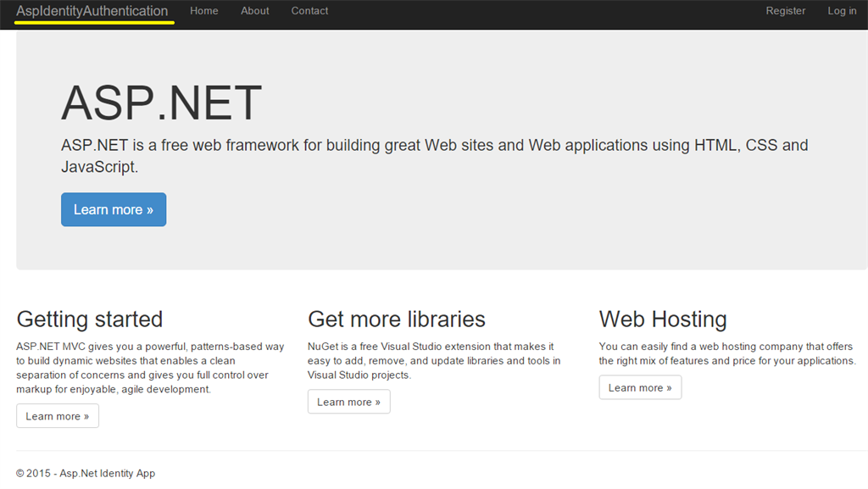The image size is (868, 489).
Task: Click the ASP.NET jumbotron heading
Action: tap(161, 103)
